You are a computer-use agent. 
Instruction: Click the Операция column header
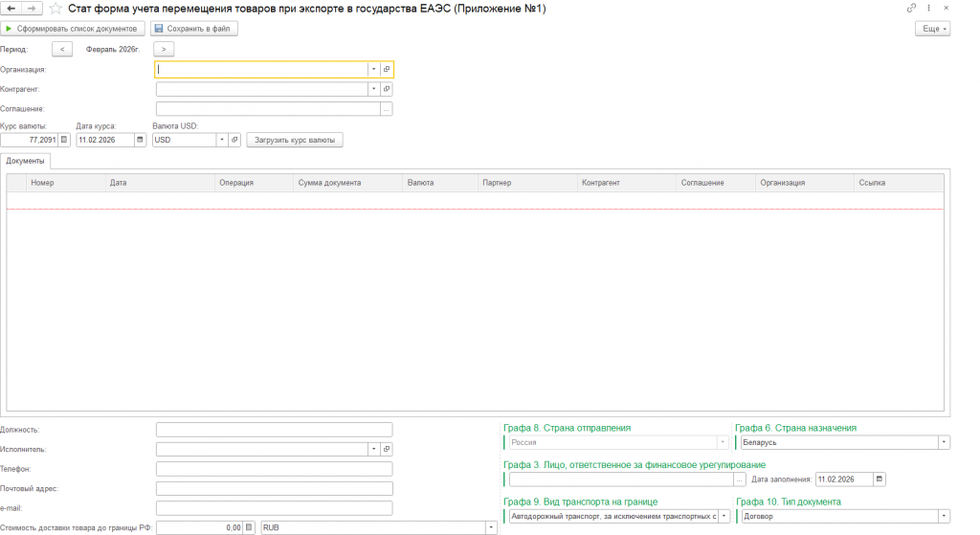254,183
